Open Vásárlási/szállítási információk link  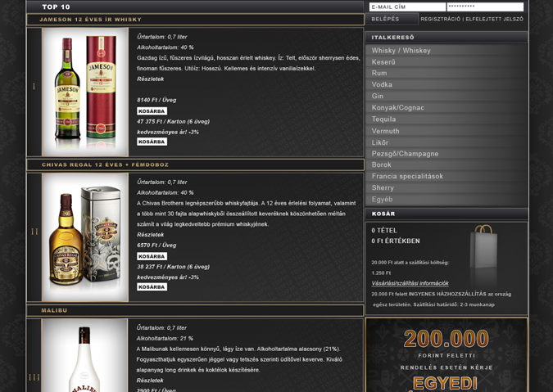(410, 283)
